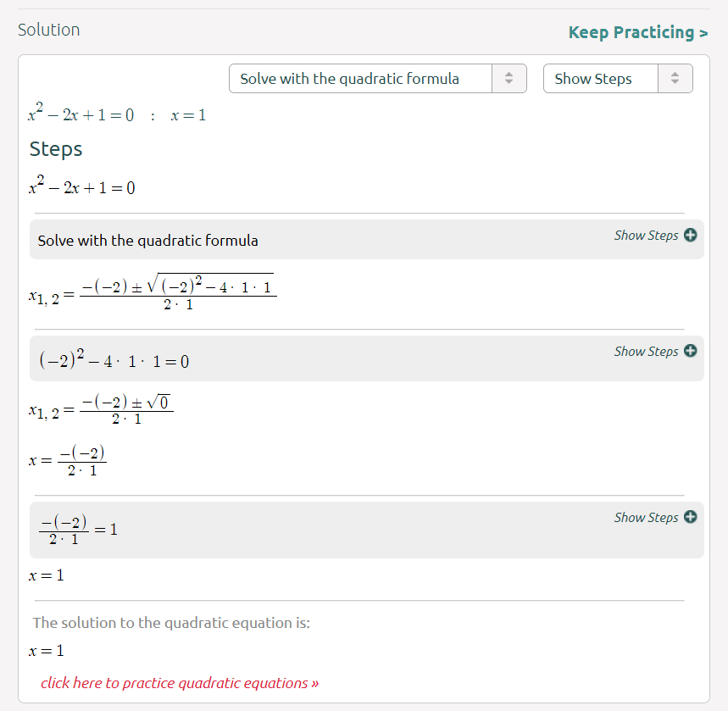Click the "Solve with the quadratic formula" step label

(x=148, y=241)
